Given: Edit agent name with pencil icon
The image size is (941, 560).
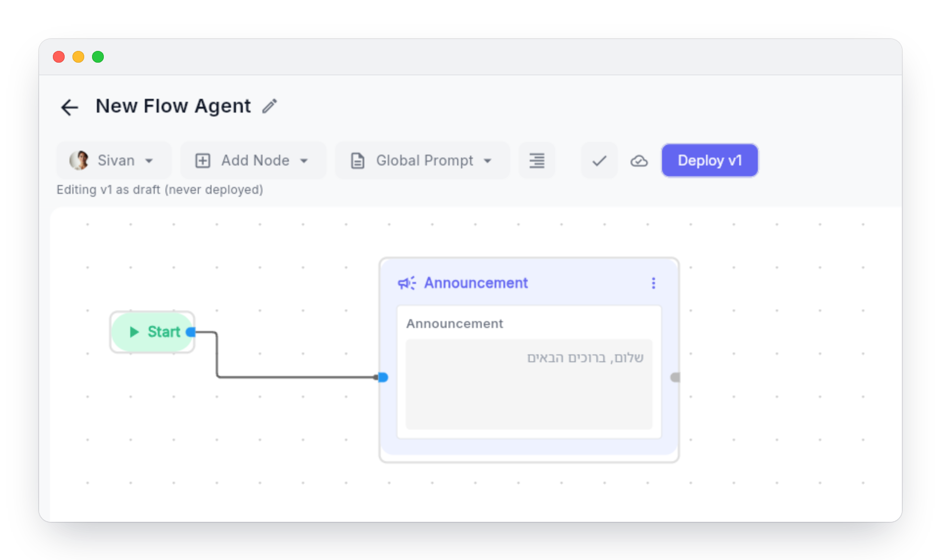Looking at the screenshot, I should pos(269,106).
